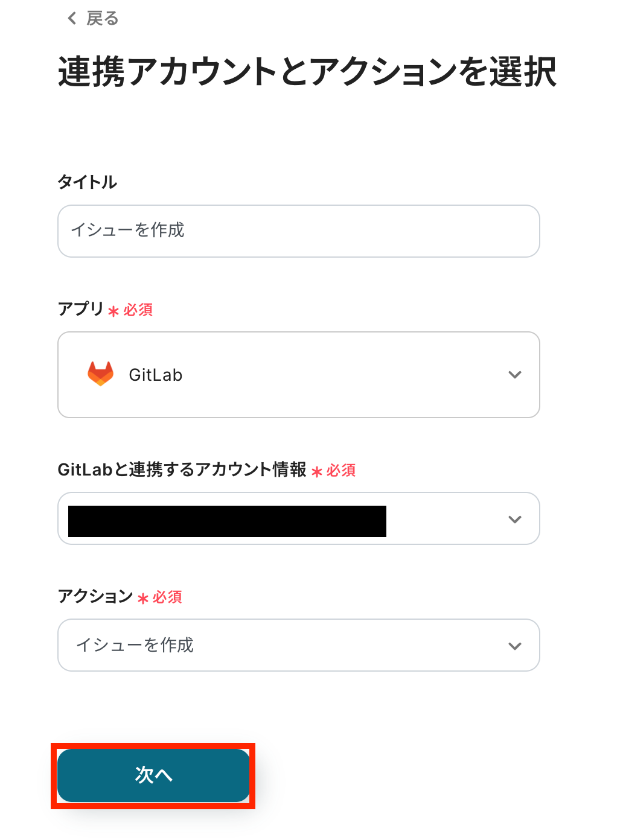
Task: Click the chevron in the account selector
Action: [x=514, y=519]
